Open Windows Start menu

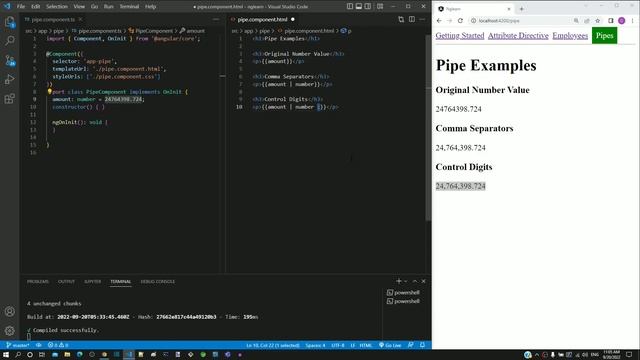click(x=6, y=354)
